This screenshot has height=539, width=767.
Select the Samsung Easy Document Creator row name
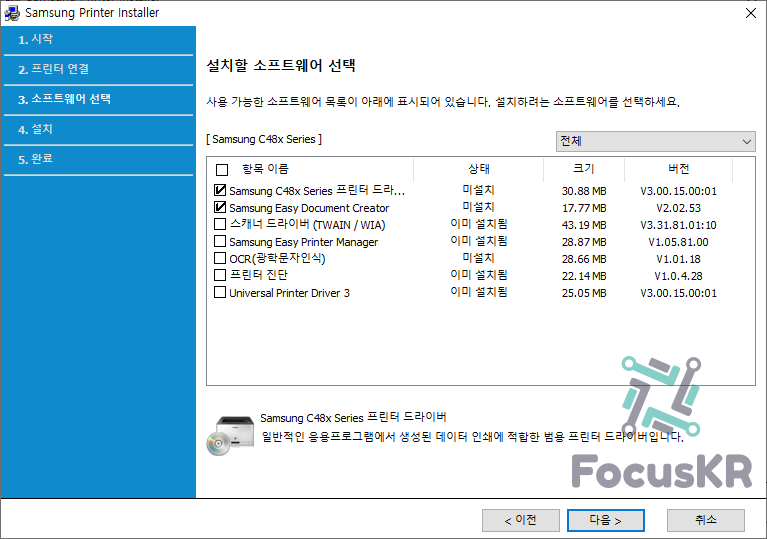[309, 208]
